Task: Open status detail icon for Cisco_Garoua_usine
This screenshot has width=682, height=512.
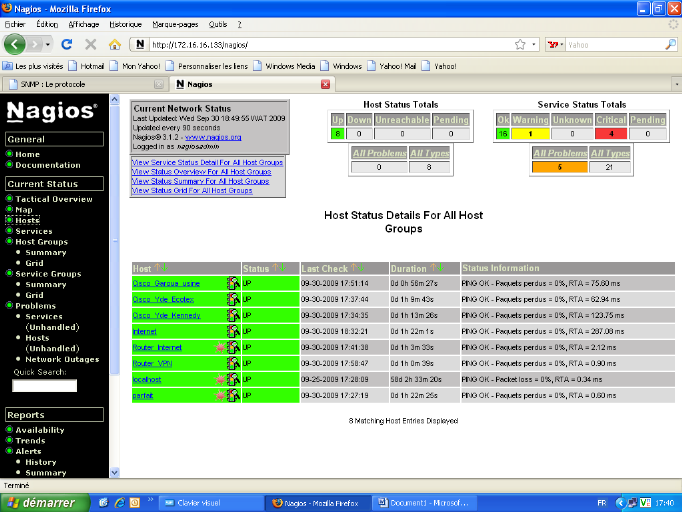Action: (x=232, y=283)
